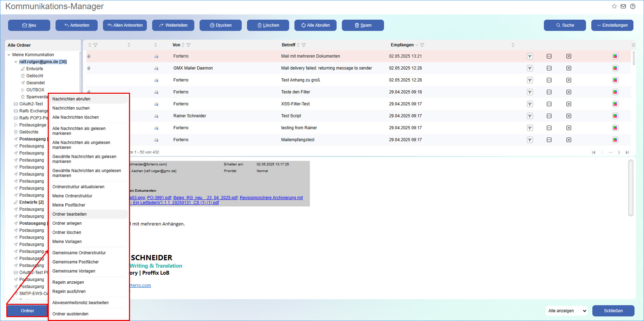644x321 pixels.
Task: Open the Alle anzeigen dropdown
Action: tap(566, 311)
